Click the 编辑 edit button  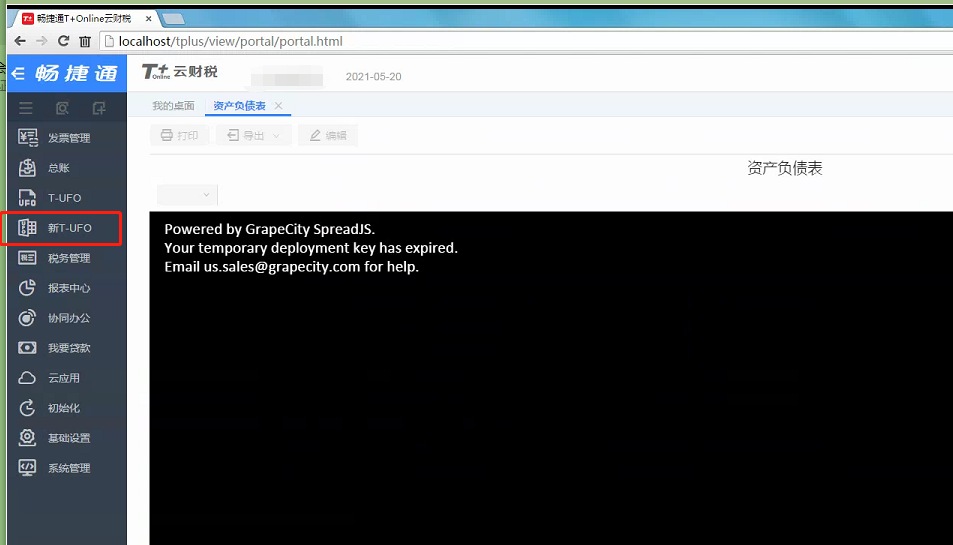coord(328,135)
